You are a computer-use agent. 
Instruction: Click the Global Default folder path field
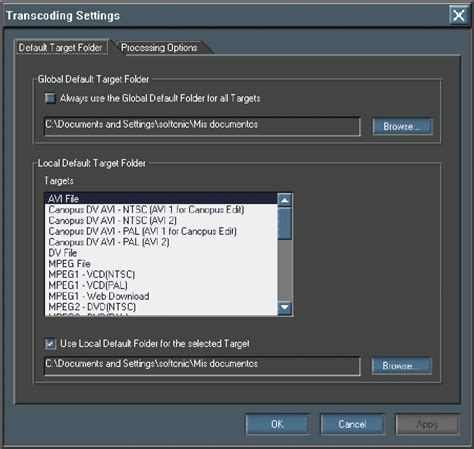202,126
